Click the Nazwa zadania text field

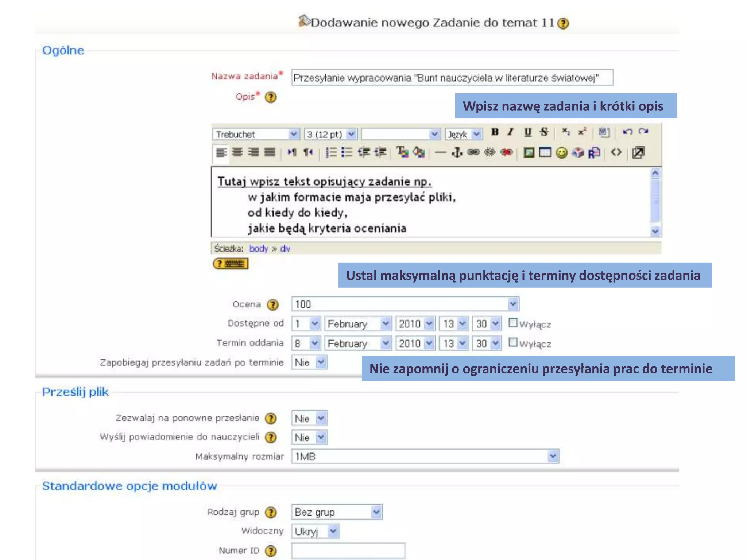(x=452, y=78)
